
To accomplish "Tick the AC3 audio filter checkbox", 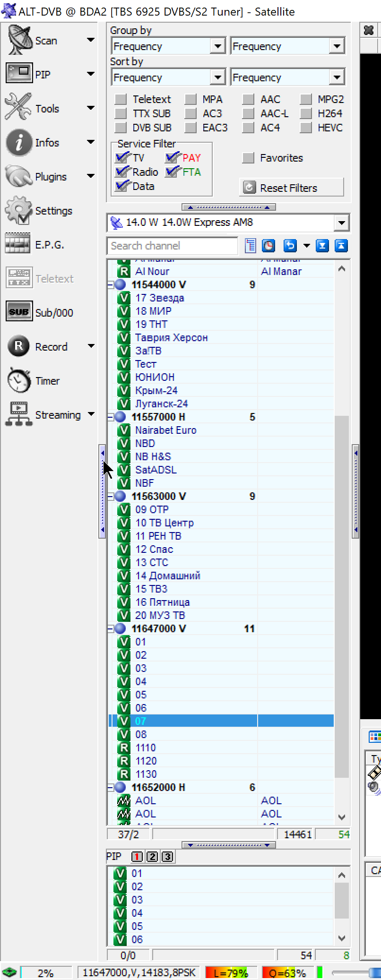I will (190, 113).
